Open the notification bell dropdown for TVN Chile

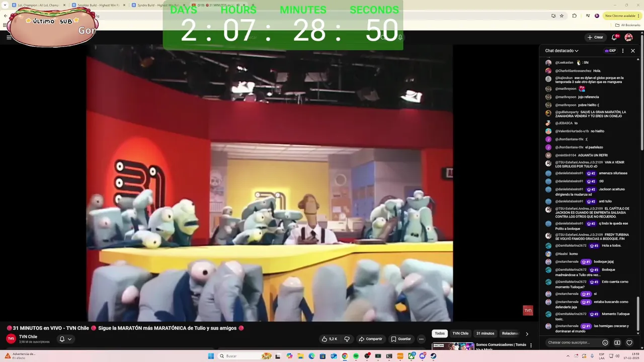(65, 339)
